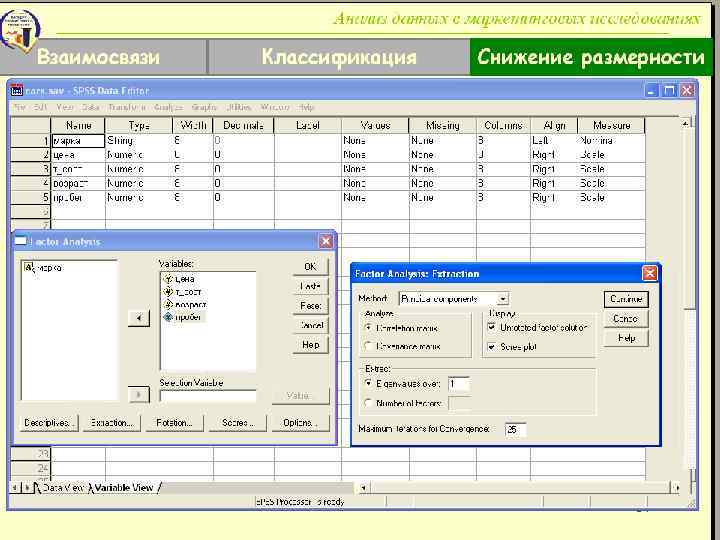Toggle the Scree plot checkbox
The width and height of the screenshot is (720, 540).
[491, 346]
